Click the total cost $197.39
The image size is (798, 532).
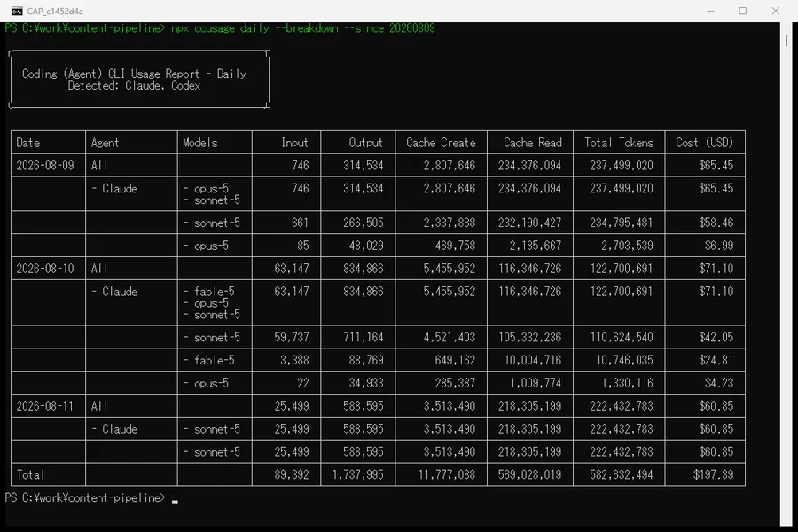(x=713, y=475)
